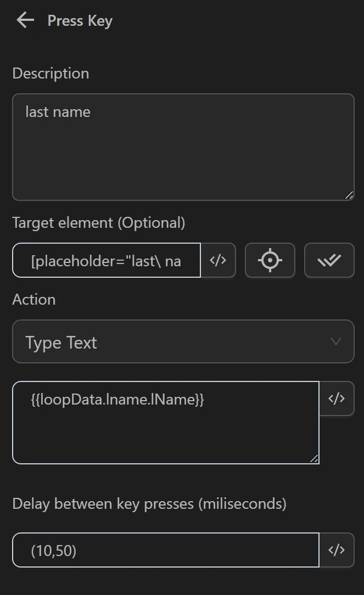Click the Target element (Optional) label
The width and height of the screenshot is (364, 595).
(x=99, y=222)
